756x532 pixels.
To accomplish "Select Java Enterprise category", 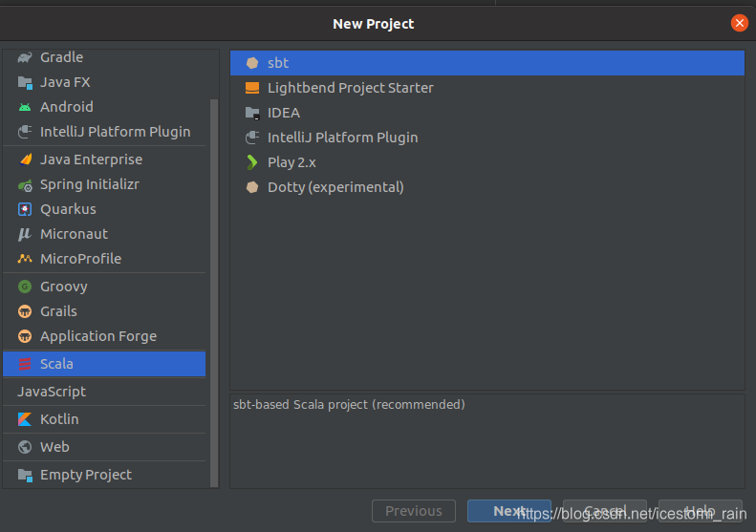I will click(104, 160).
